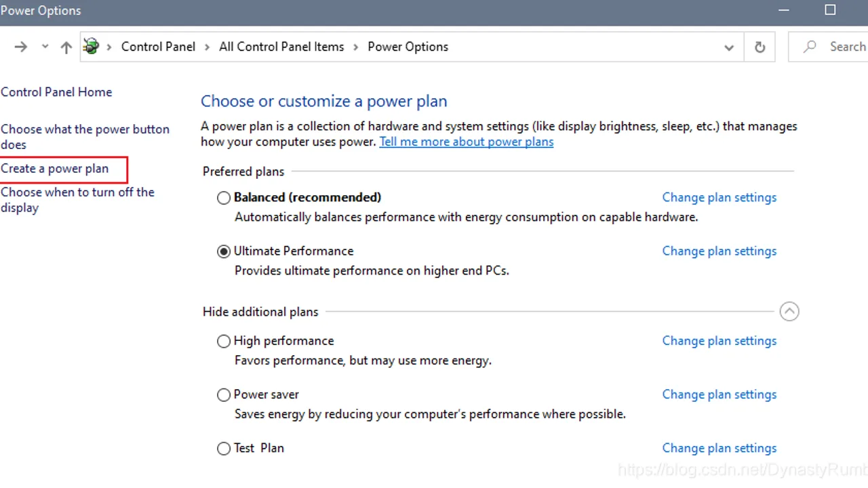This screenshot has height=488, width=868.
Task: Refresh the Power Options page
Action: [759, 47]
